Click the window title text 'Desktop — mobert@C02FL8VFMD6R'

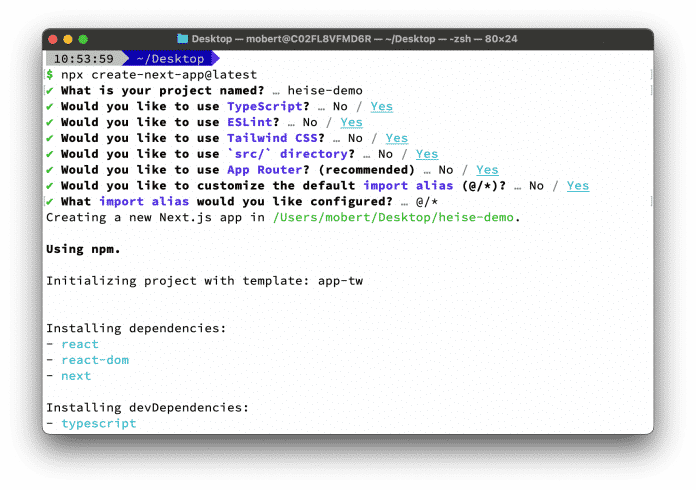click(x=281, y=39)
